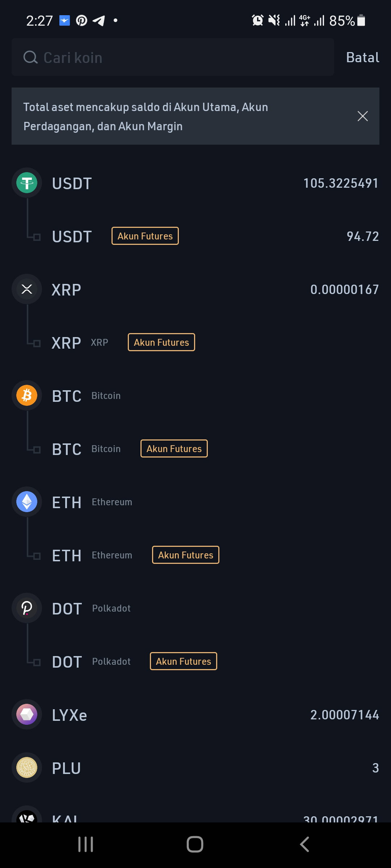Screen dimensions: 391x868
Task: Select the LYXe coin icon
Action: [27, 714]
